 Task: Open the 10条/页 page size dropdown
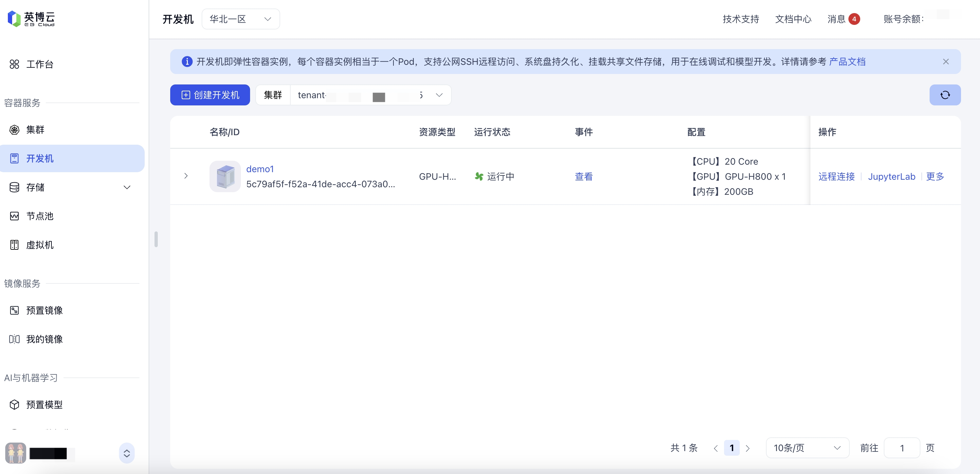(x=807, y=448)
